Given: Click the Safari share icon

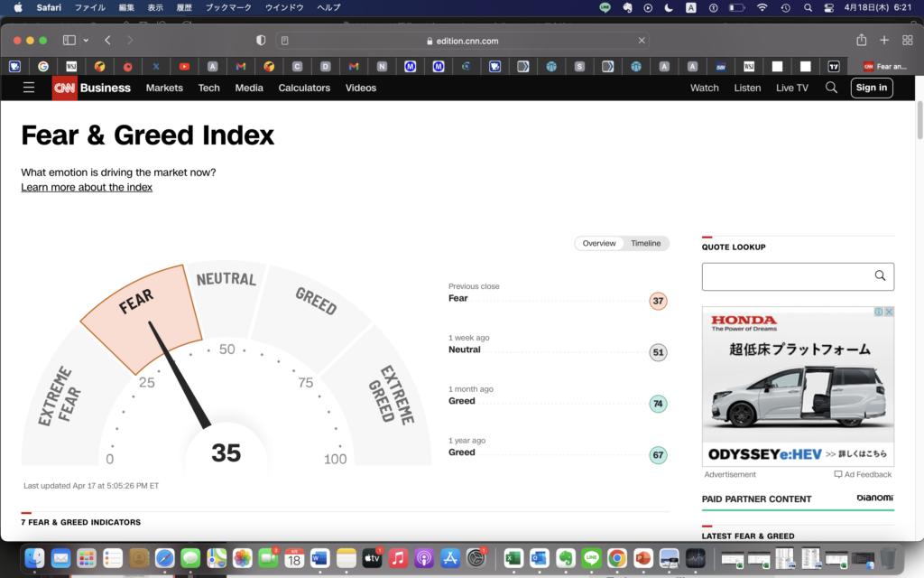Looking at the screenshot, I should pos(861,41).
